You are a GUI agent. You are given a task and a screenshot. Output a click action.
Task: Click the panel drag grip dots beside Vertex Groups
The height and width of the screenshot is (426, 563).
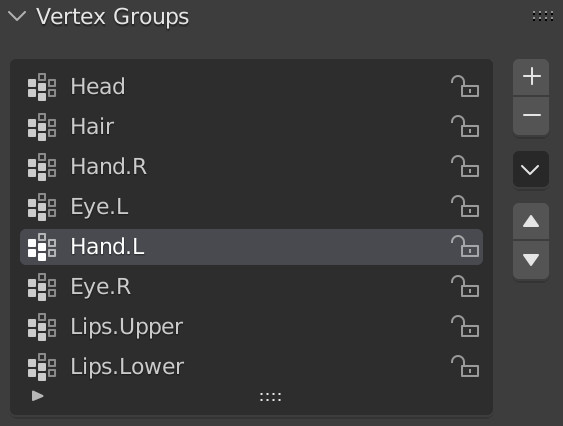(543, 16)
